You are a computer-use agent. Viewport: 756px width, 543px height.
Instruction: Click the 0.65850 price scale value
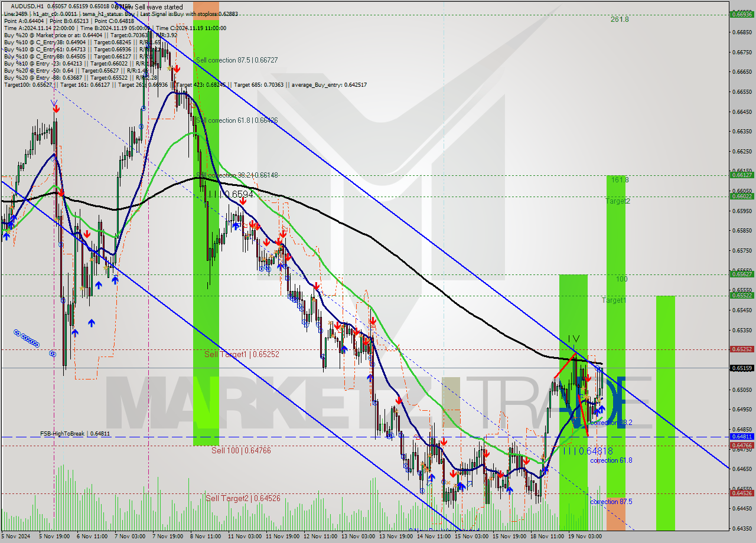click(741, 231)
